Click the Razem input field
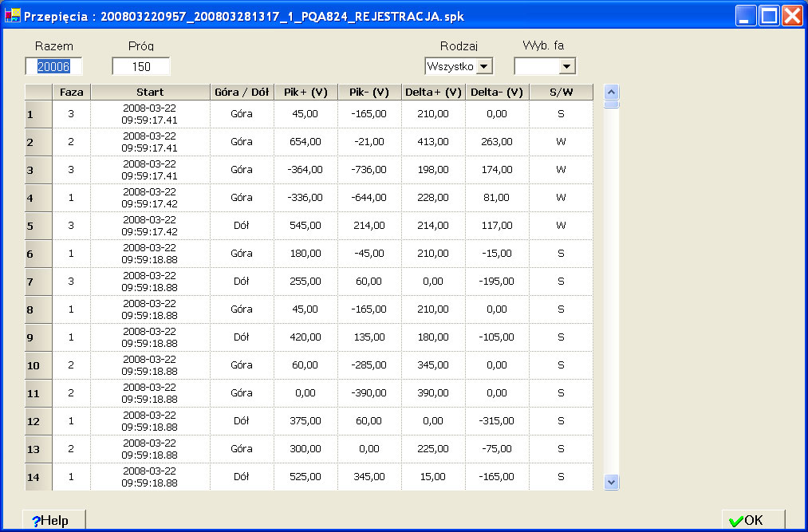 [53, 66]
